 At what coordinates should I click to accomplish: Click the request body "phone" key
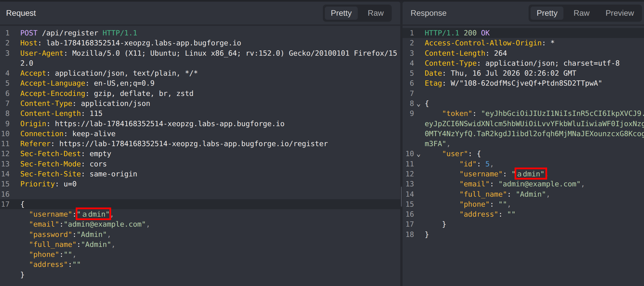pyautogui.click(x=44, y=254)
